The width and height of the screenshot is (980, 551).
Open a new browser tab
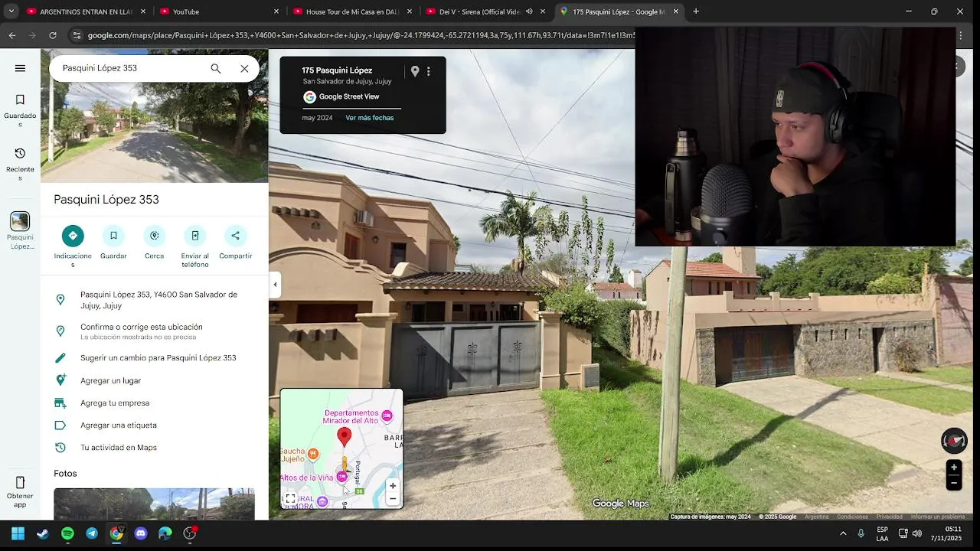click(x=696, y=11)
